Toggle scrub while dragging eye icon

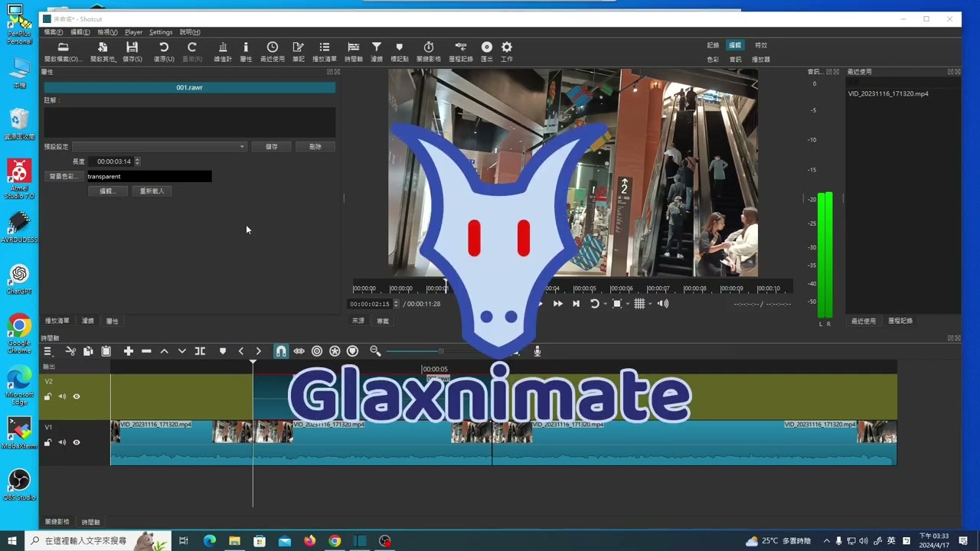299,351
